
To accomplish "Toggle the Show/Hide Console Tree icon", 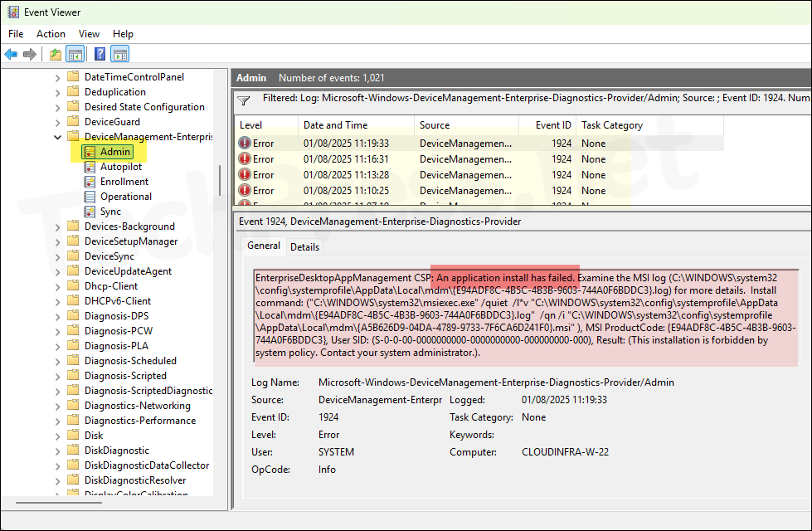I will pyautogui.click(x=75, y=54).
